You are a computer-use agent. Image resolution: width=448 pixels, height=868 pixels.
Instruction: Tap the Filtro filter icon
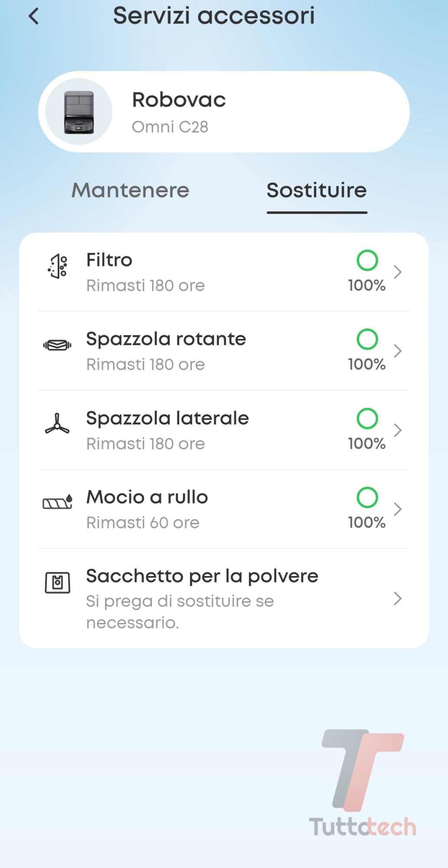58,266
